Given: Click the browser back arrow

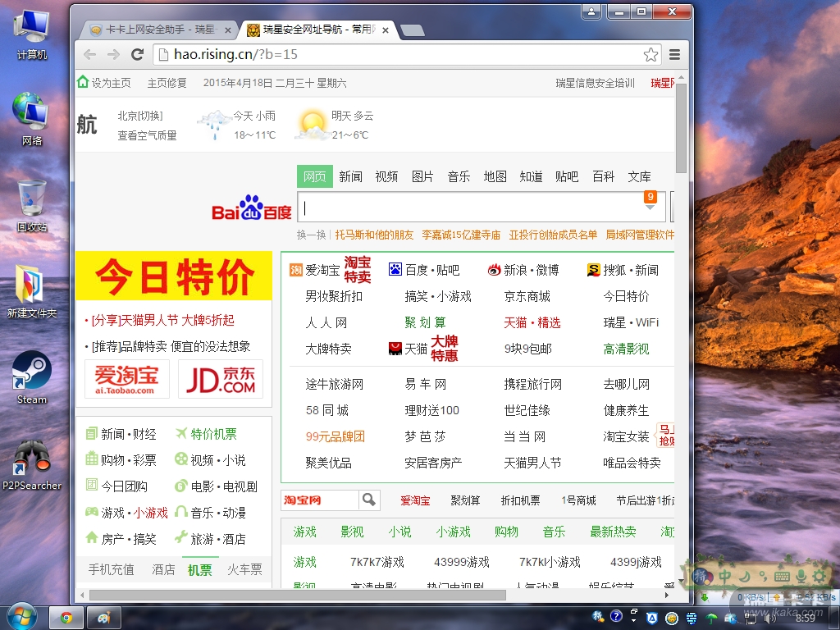Looking at the screenshot, I should coord(90,54).
